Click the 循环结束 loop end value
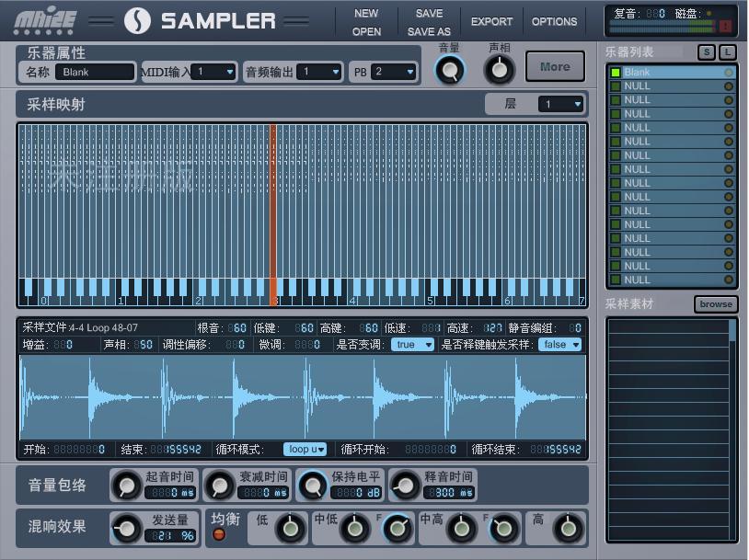The image size is (749, 560). [556, 450]
